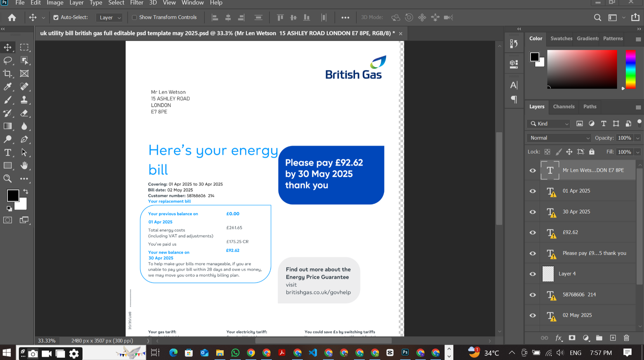The height and width of the screenshot is (360, 644).
Task: Hide Layer 4 visibility eye
Action: [533, 274]
